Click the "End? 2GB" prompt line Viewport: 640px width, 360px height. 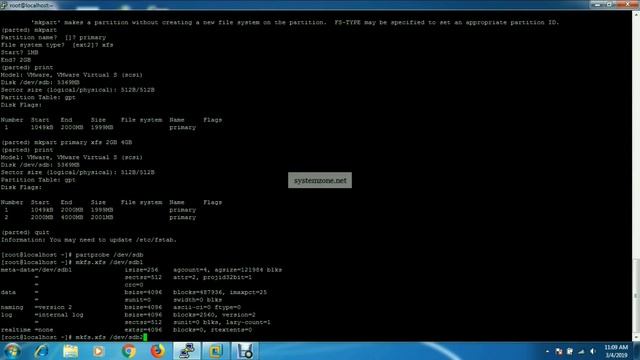tap(16, 60)
